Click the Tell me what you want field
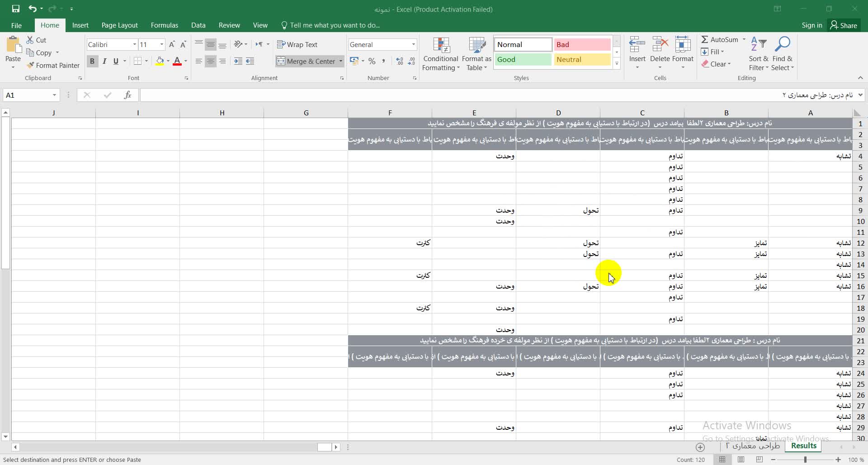The height and width of the screenshot is (465, 868). [334, 25]
